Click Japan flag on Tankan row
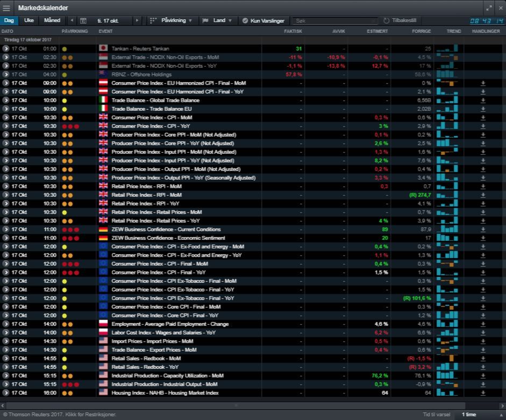 [x=103, y=48]
